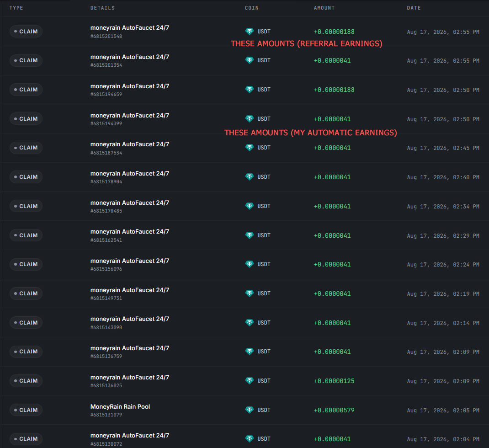This screenshot has width=489, height=448.
Task: Click transaction ID #6815170485
Action: click(106, 211)
